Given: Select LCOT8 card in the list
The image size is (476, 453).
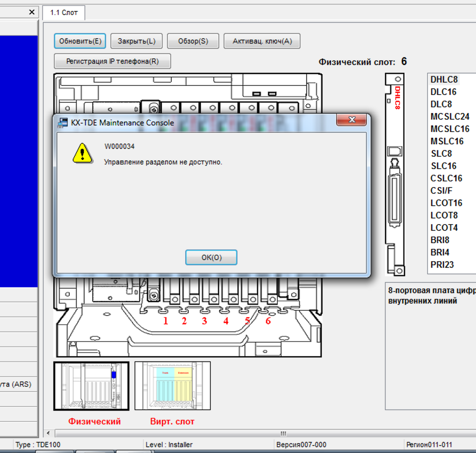Looking at the screenshot, I should click(x=444, y=215).
